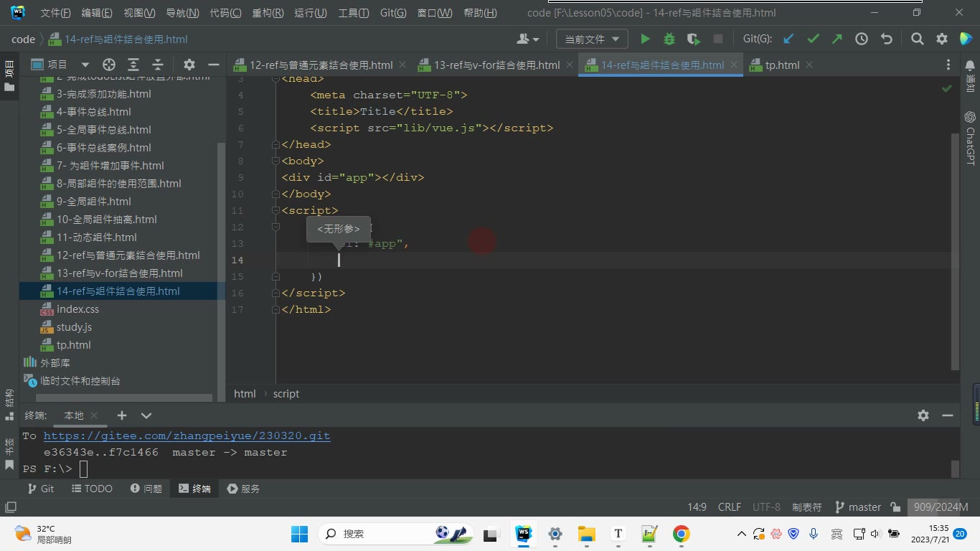Run with coverage shield icon
The width and height of the screenshot is (980, 551).
tap(693, 39)
